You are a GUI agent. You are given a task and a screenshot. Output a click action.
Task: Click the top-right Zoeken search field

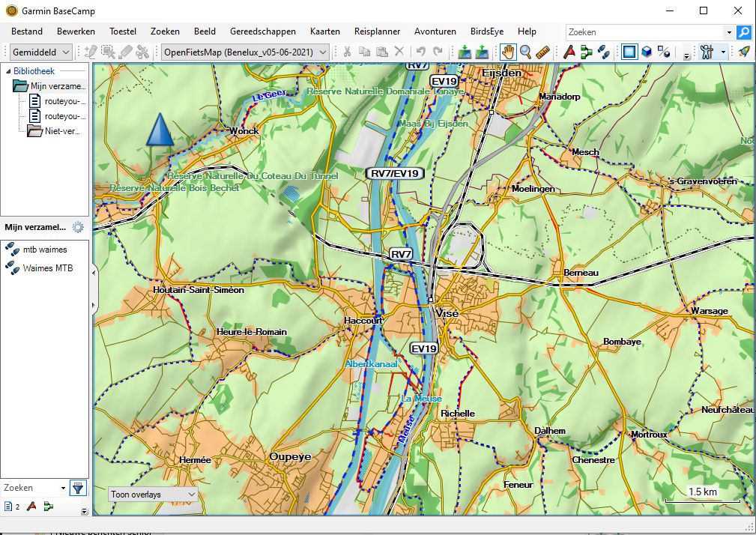[x=644, y=32]
